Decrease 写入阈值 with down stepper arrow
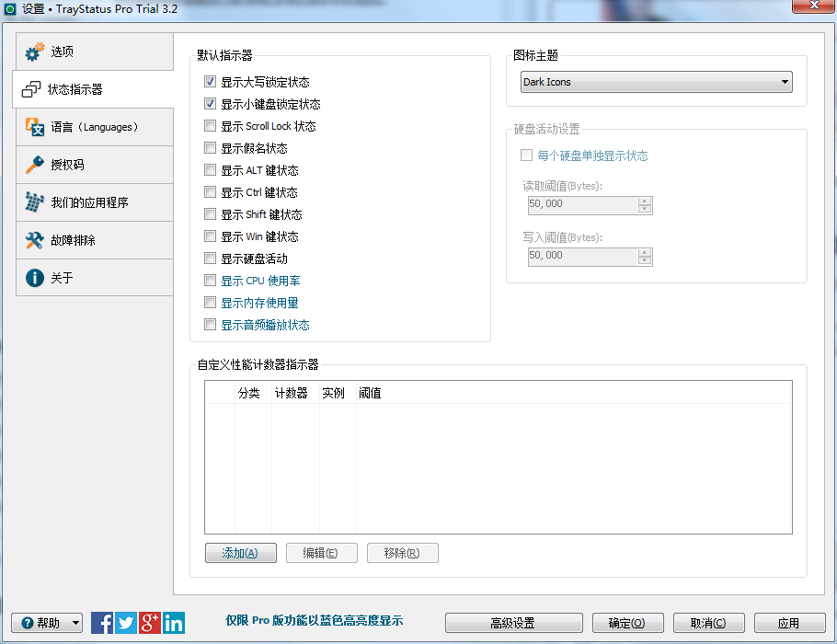The height and width of the screenshot is (644, 837). 645,261
